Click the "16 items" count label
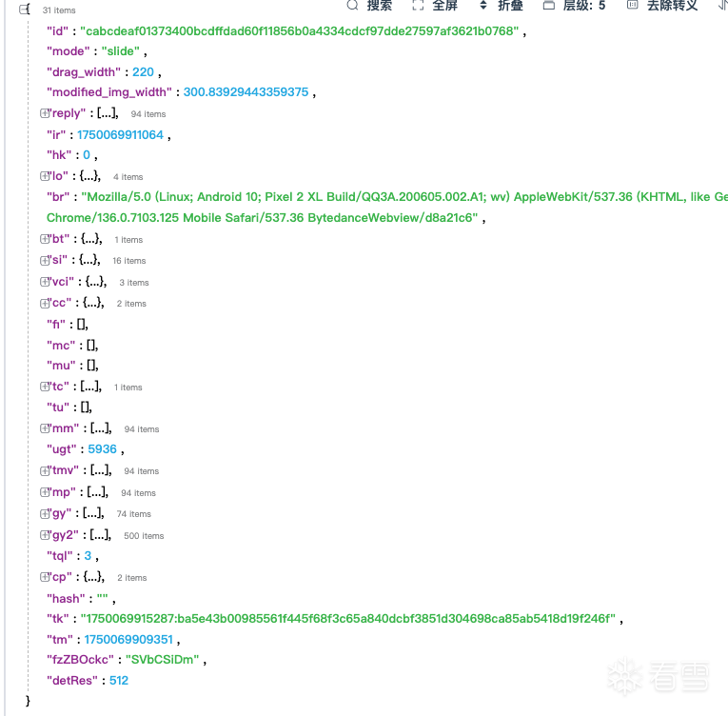This screenshot has width=728, height=716. [x=129, y=261]
